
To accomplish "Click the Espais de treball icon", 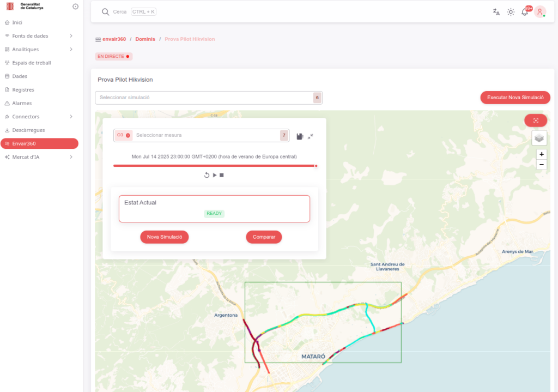I will [x=7, y=63].
